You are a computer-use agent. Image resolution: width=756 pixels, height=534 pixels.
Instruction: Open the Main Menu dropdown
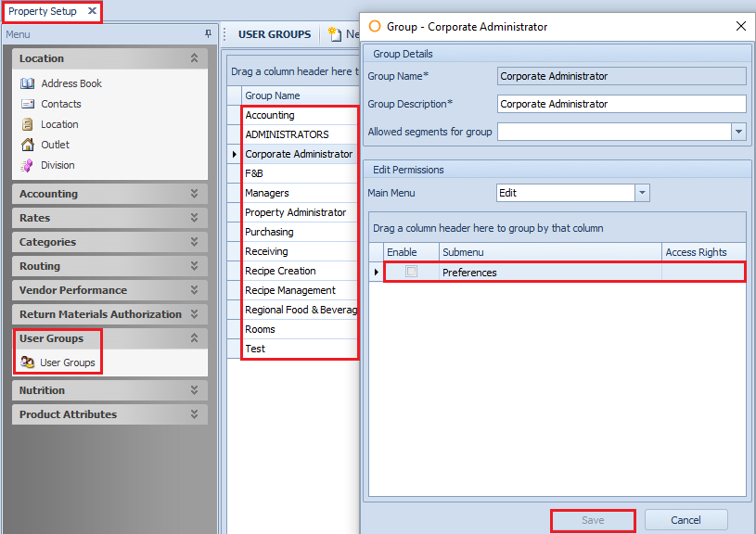[x=642, y=193]
